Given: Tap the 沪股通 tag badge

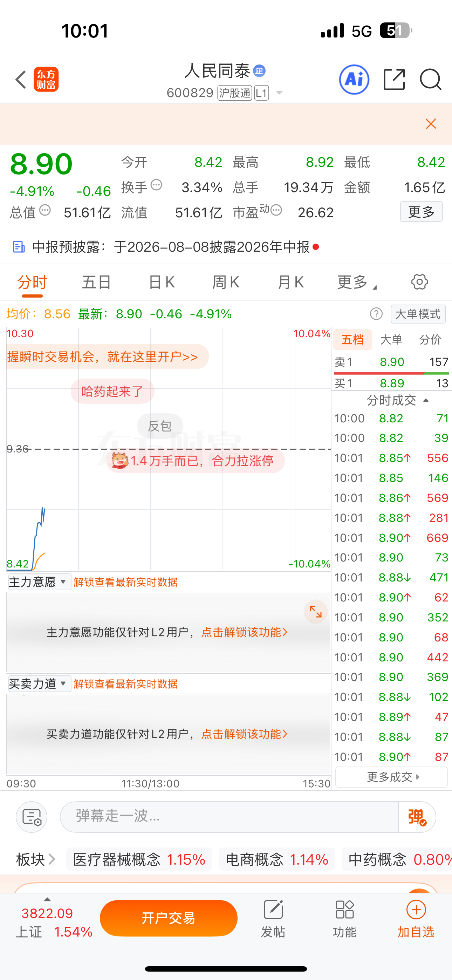Looking at the screenshot, I should pos(234,93).
